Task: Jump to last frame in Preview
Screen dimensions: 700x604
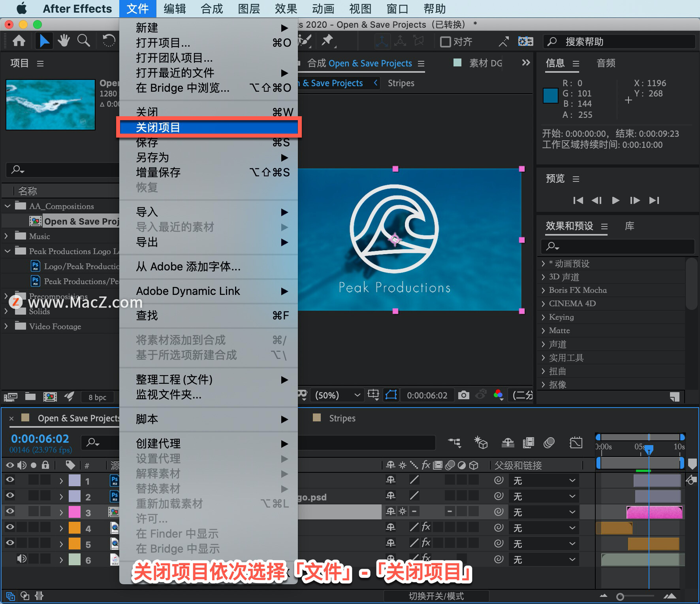Action: pos(654,200)
